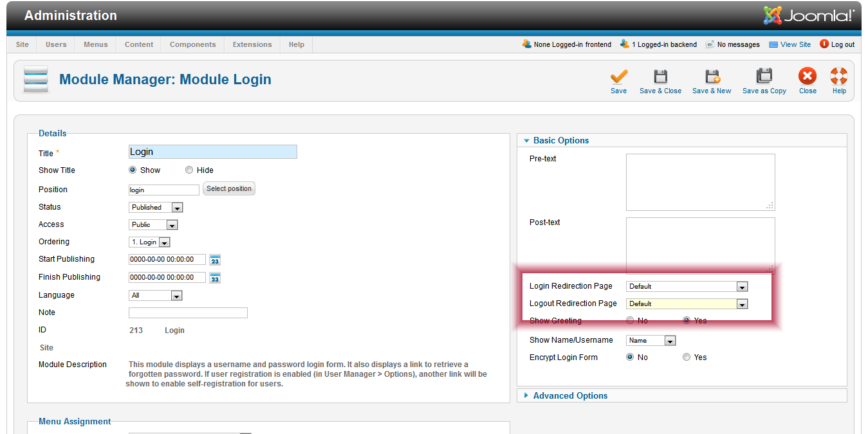Viewport: 868px width, 434px height.
Task: Click the Save & Close floppy icon
Action: point(660,77)
